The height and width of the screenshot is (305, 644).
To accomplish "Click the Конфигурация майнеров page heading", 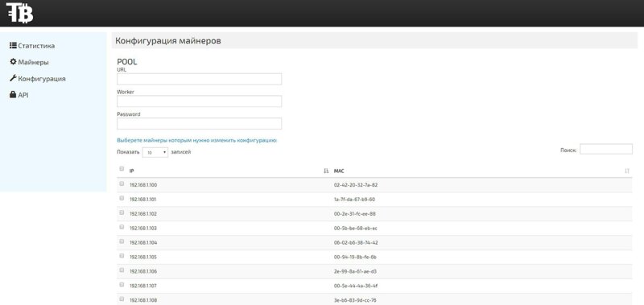I will point(168,41).
